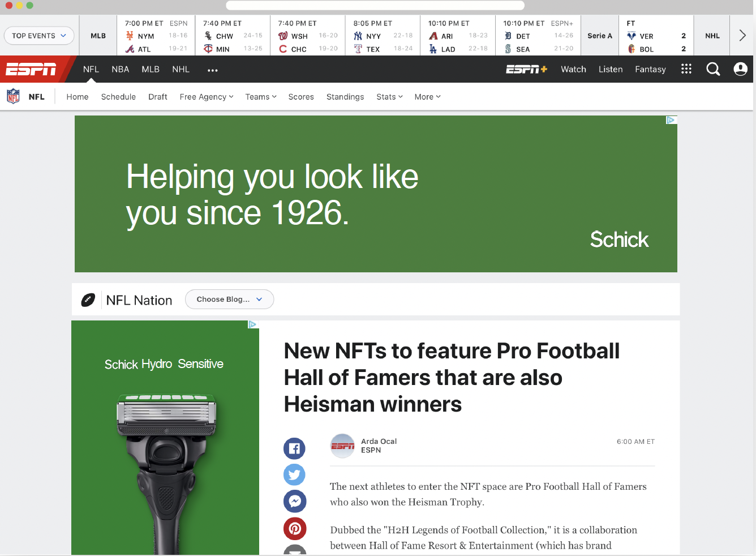This screenshot has height=556, width=756.
Task: Click the Twitter share icon
Action: [294, 474]
